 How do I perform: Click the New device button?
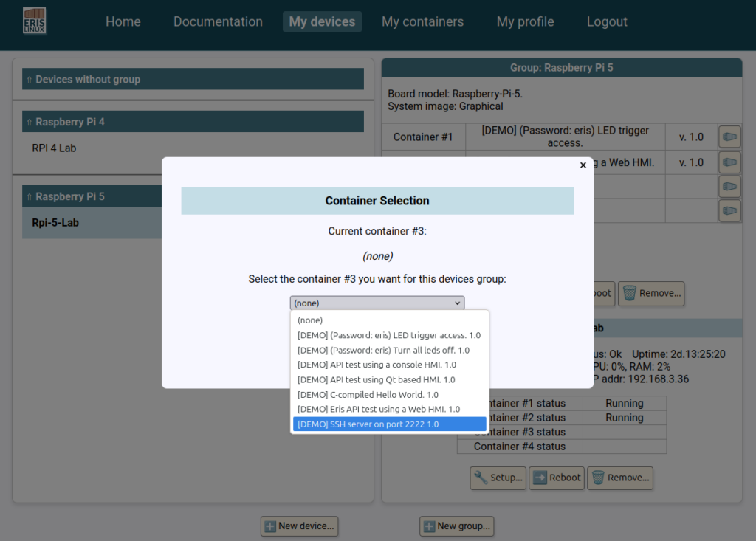tap(300, 526)
